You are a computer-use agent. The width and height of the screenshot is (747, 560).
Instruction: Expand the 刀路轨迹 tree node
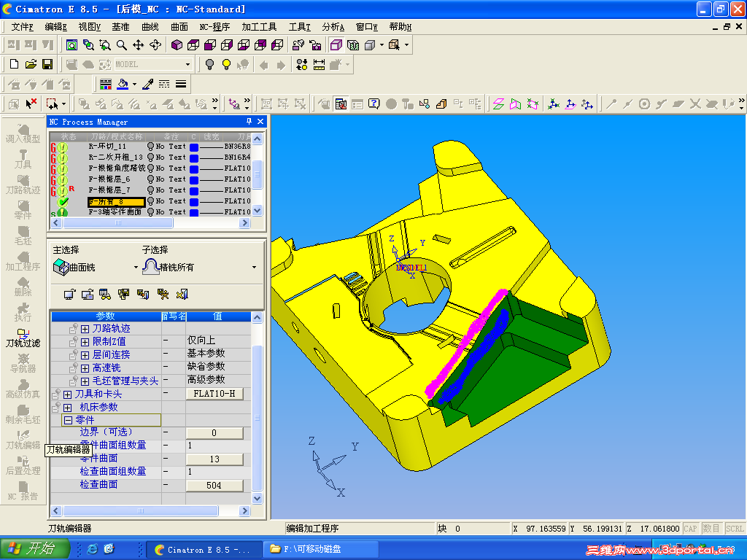85,329
